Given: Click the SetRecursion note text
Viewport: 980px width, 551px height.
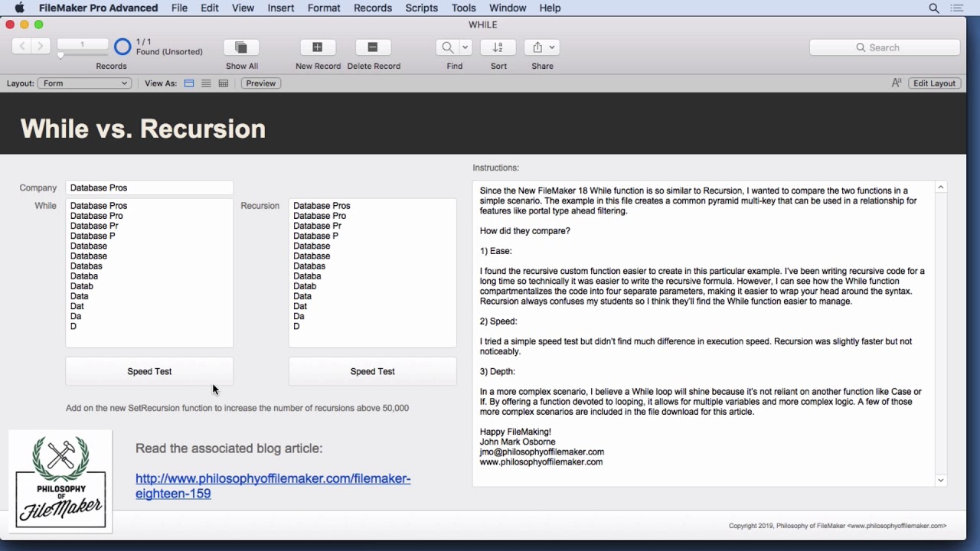Looking at the screenshot, I should click(237, 408).
